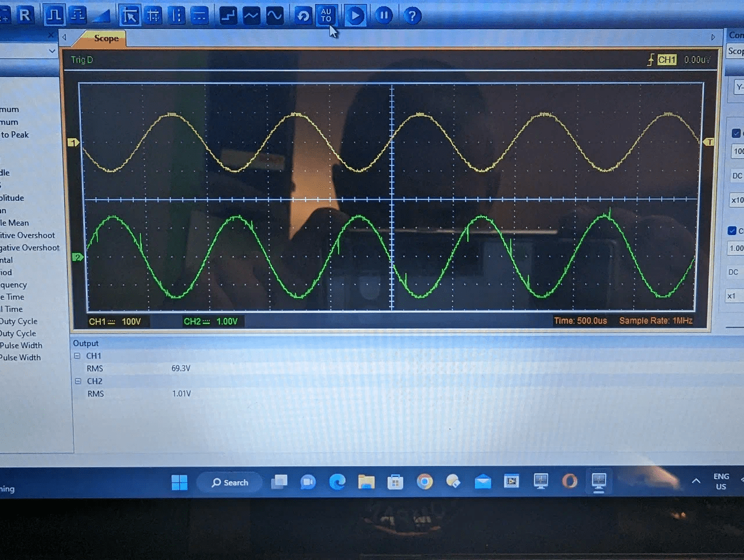Screen dimensions: 744x560
Task: Click the Trig D status text
Action: (x=82, y=60)
